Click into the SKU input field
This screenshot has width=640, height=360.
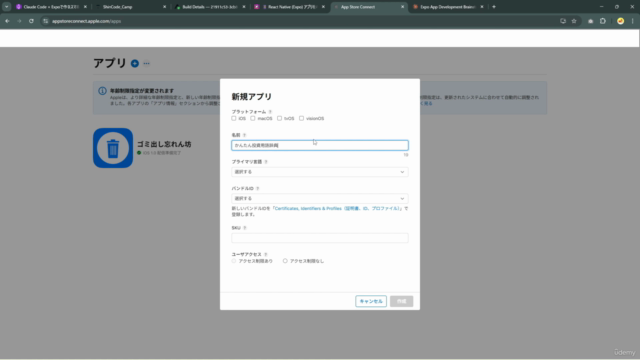(x=320, y=238)
